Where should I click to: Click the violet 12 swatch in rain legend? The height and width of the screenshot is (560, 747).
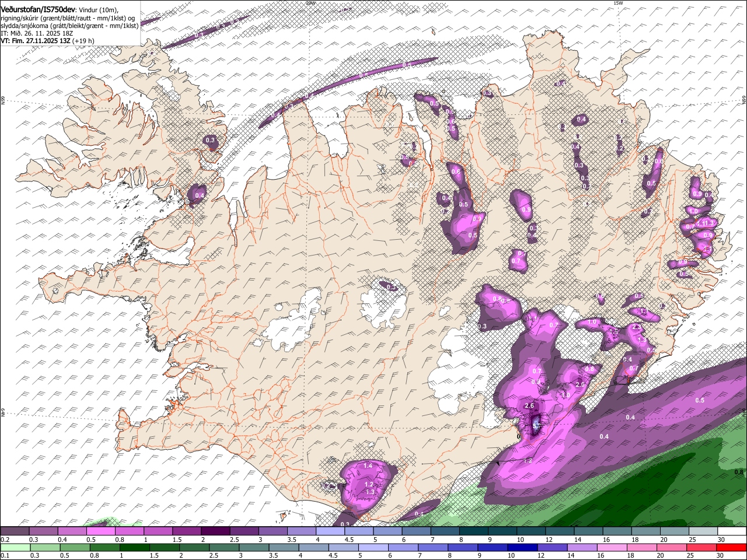[x=551, y=547]
